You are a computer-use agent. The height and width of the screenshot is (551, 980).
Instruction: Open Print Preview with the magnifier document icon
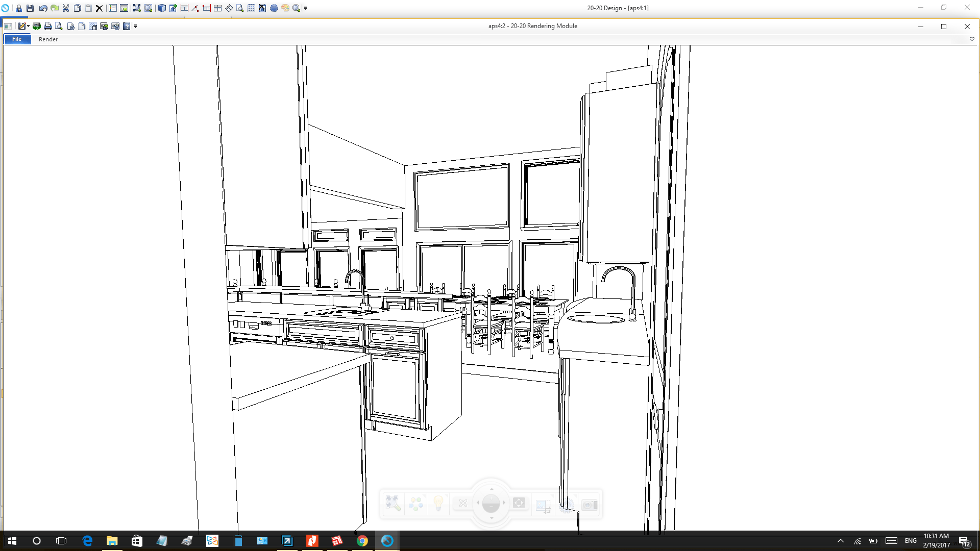59,26
